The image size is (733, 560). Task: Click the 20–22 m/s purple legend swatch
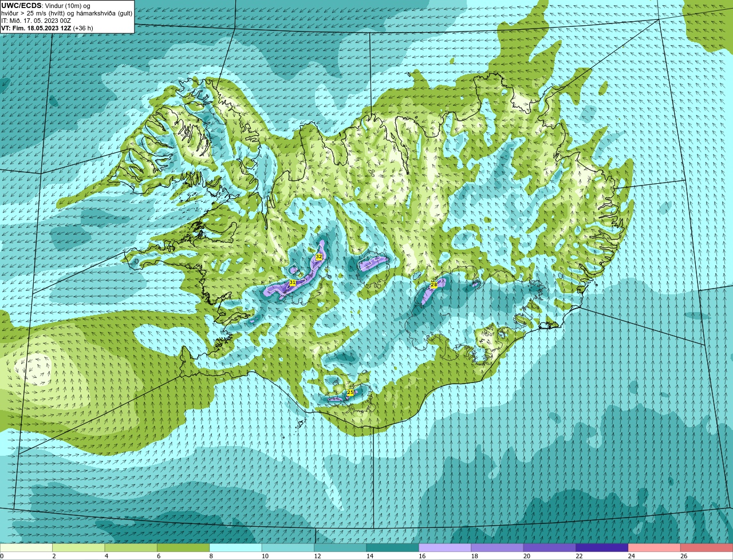549,547
